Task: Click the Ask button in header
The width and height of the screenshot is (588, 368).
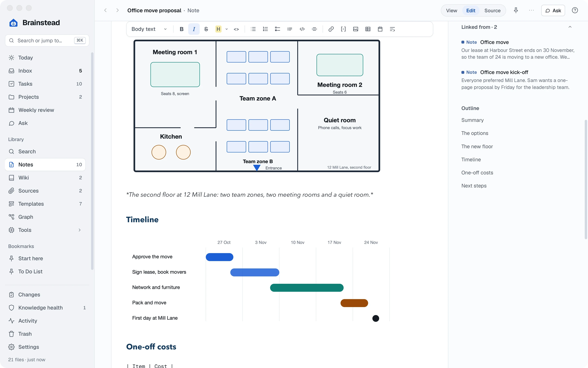Action: [553, 10]
